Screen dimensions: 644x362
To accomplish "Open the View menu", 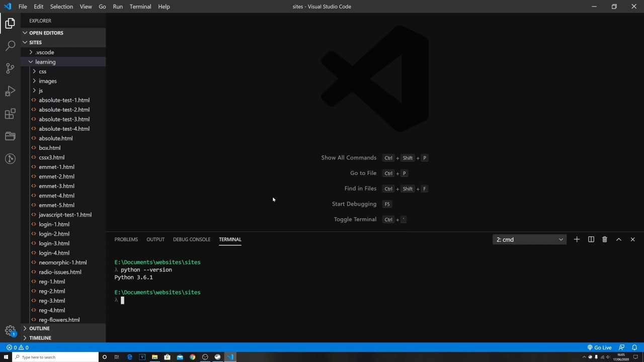I will 86,7.
